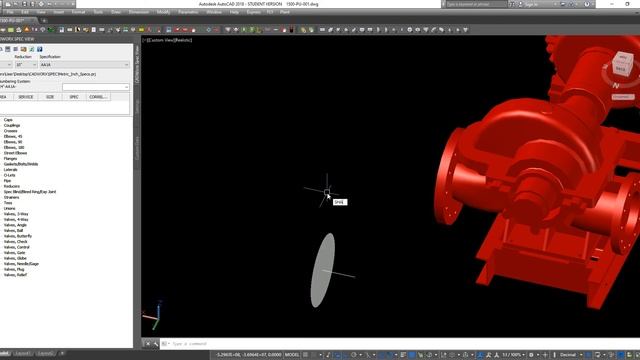Select Pipe in the component list
This screenshot has height=360, width=640.
pos(7,180)
